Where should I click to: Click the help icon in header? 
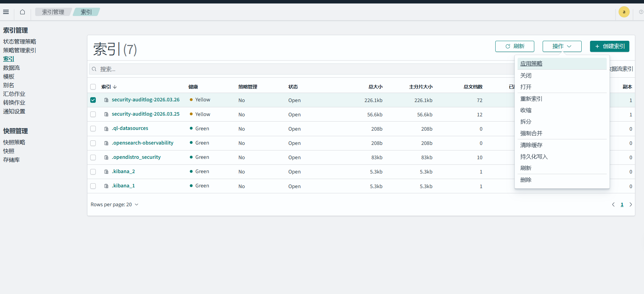[x=641, y=12]
